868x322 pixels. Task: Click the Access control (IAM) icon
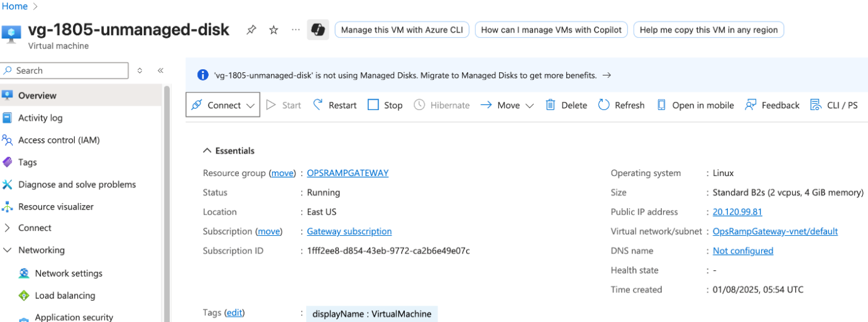tap(8, 140)
